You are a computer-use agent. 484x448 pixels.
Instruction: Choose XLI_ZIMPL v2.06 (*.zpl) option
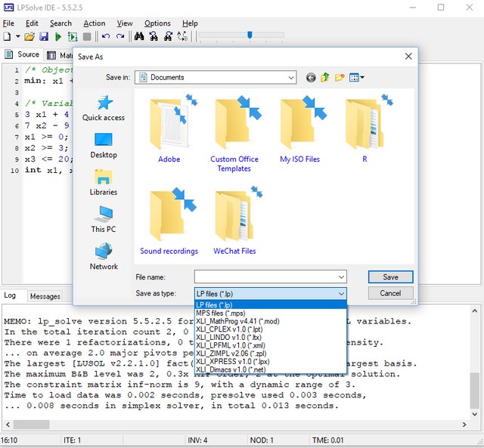pyautogui.click(x=271, y=353)
